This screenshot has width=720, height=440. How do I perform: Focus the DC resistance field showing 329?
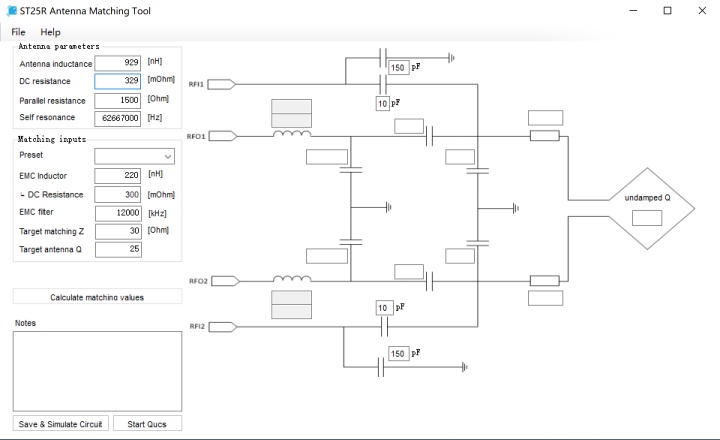click(x=118, y=81)
